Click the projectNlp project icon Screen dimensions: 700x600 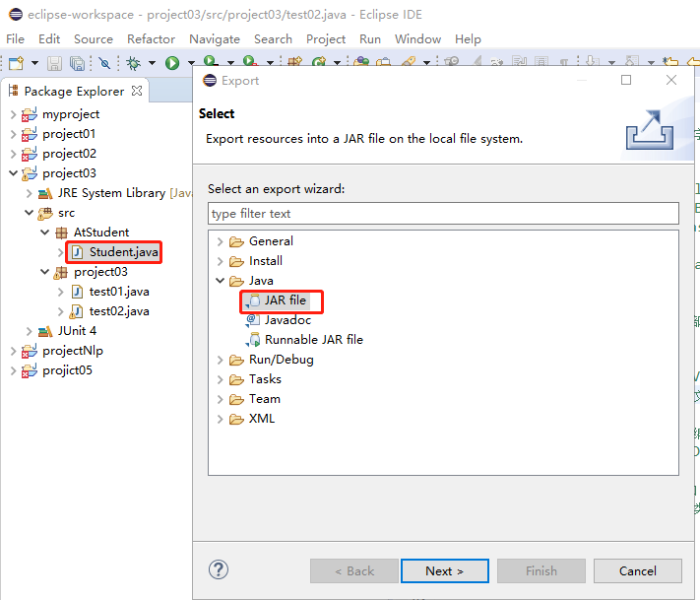coord(30,351)
